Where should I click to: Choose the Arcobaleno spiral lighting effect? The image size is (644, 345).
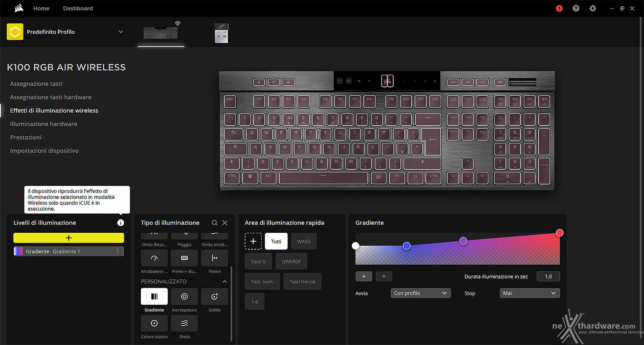pyautogui.click(x=154, y=258)
